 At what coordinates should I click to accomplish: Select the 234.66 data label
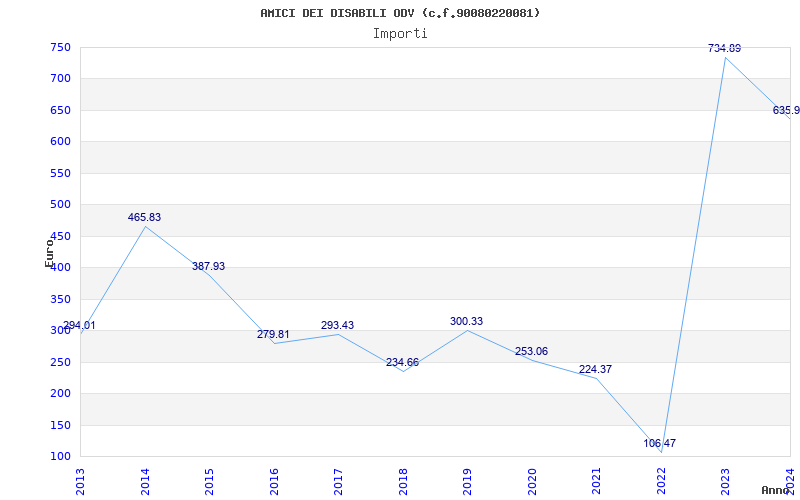[402, 362]
